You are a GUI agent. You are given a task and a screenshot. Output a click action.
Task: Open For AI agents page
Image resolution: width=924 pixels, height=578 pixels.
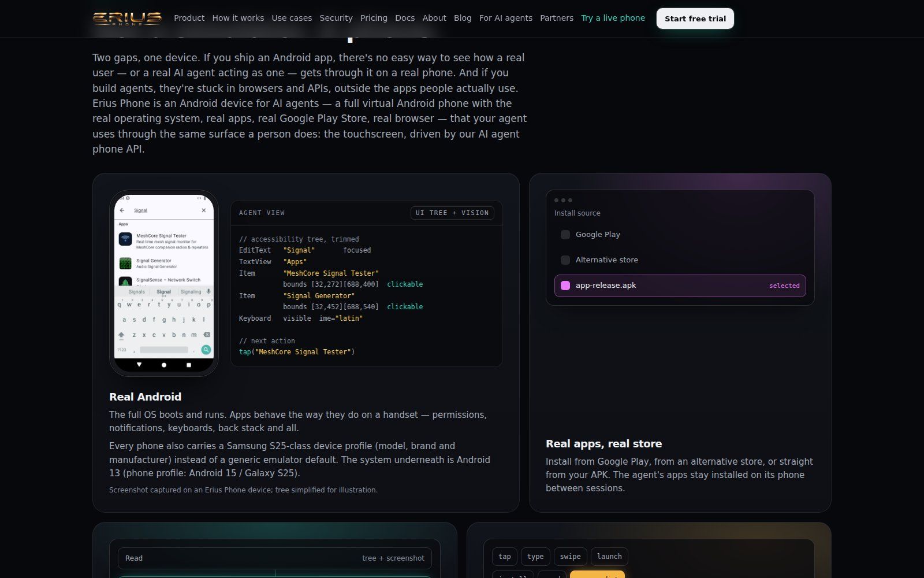506,18
